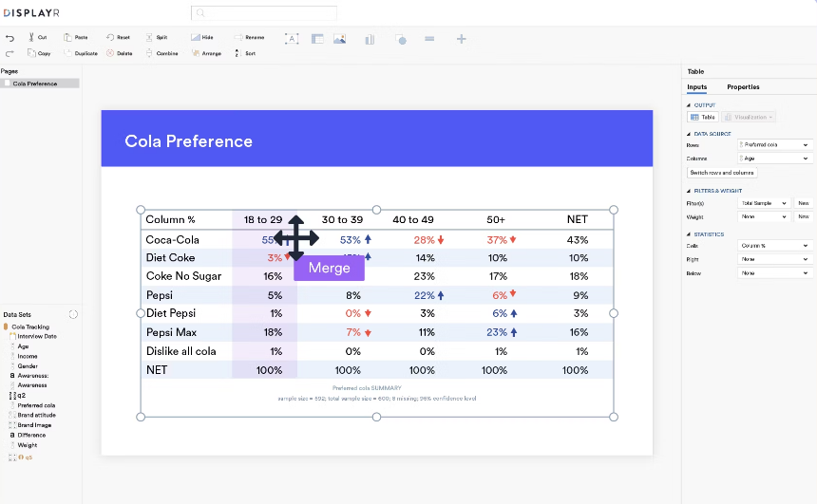Click the Cola Preference slide title
The width and height of the screenshot is (817, 504).
point(188,141)
